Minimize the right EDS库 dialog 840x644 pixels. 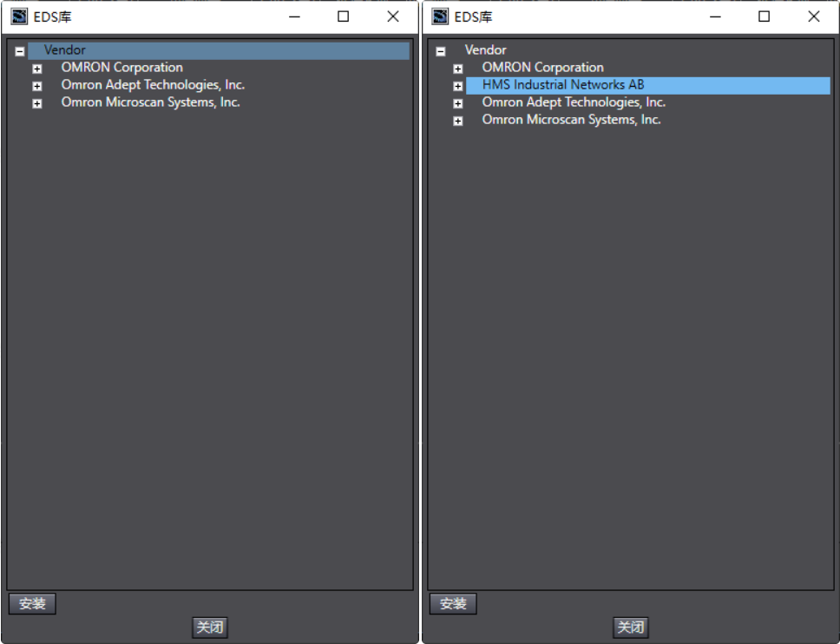coord(715,16)
